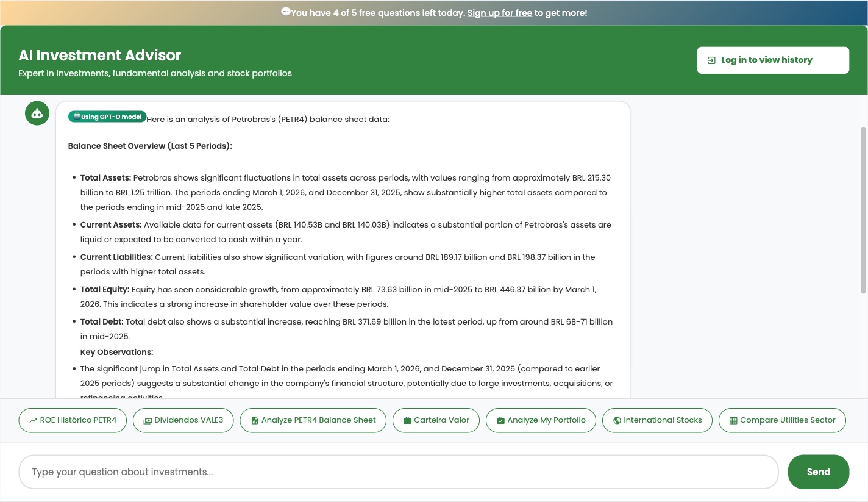Click the "Current Liabilities:" bullet label
This screenshot has height=502, width=868.
[x=116, y=257]
